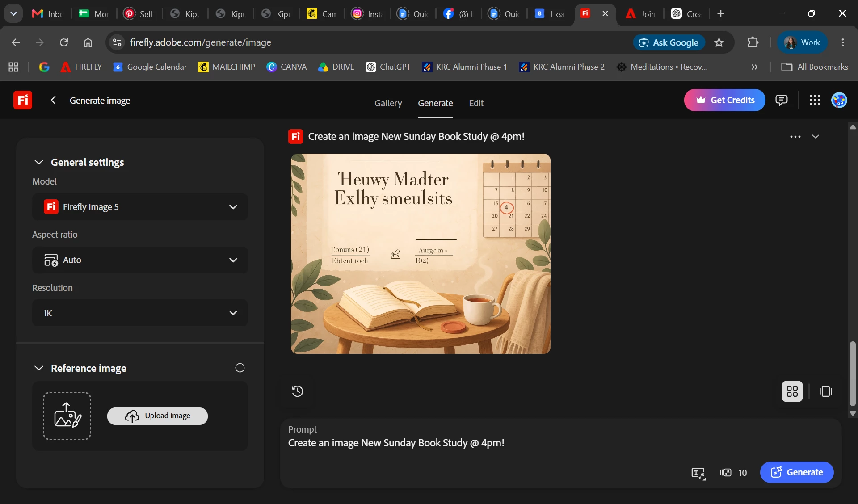Collapse the Reference image section
This screenshot has height=504, width=858.
point(39,368)
